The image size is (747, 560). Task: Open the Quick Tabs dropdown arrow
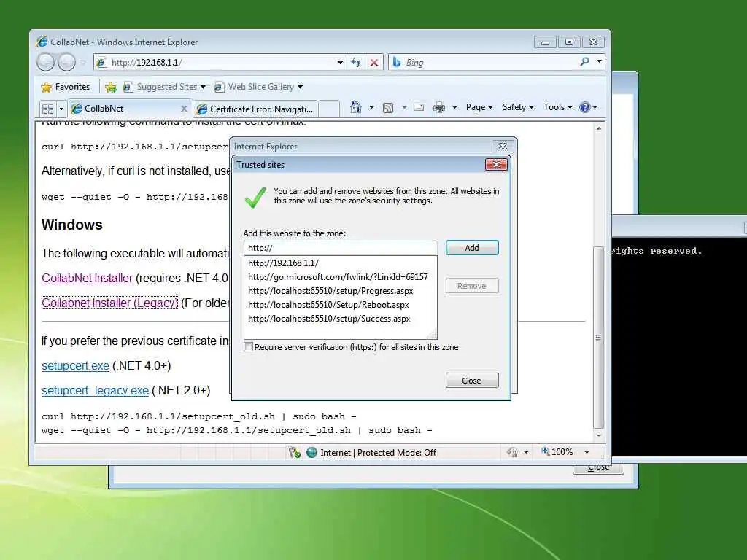[61, 109]
